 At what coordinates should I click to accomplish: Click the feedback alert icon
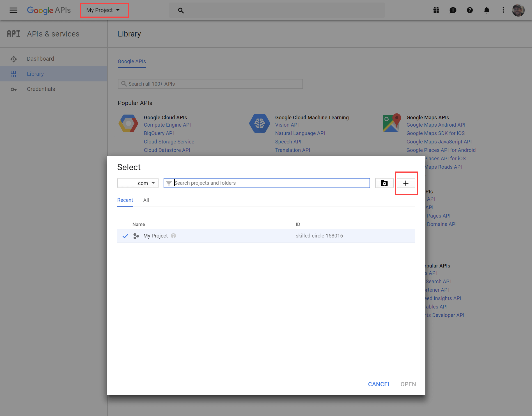[453, 10]
